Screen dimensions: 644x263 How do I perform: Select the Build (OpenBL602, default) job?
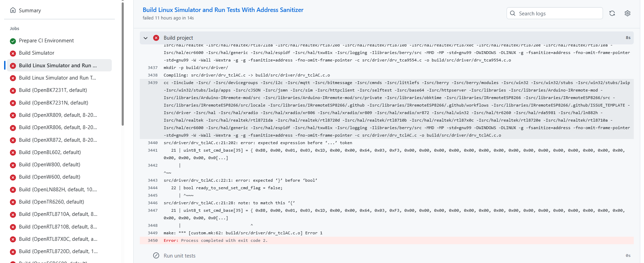pyautogui.click(x=50, y=152)
